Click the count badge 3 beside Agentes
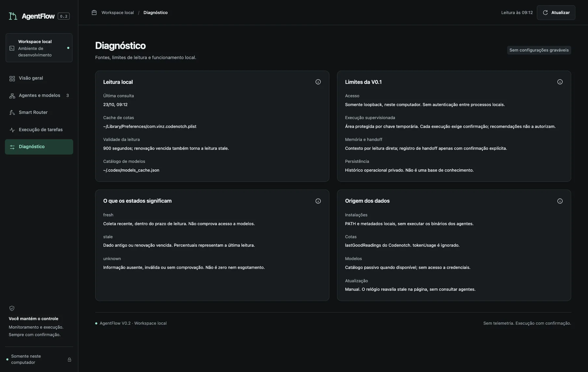The image size is (588, 372). pos(68,96)
